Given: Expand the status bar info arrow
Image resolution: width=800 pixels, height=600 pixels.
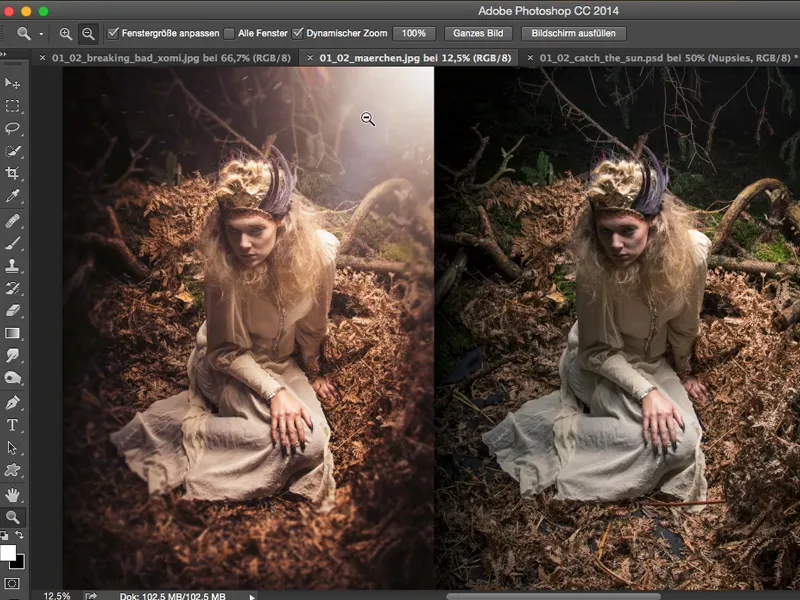Looking at the screenshot, I should pyautogui.click(x=252, y=596).
